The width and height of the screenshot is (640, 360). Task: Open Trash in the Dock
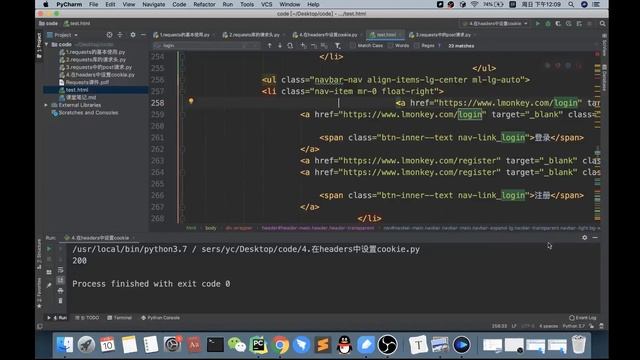579,345
